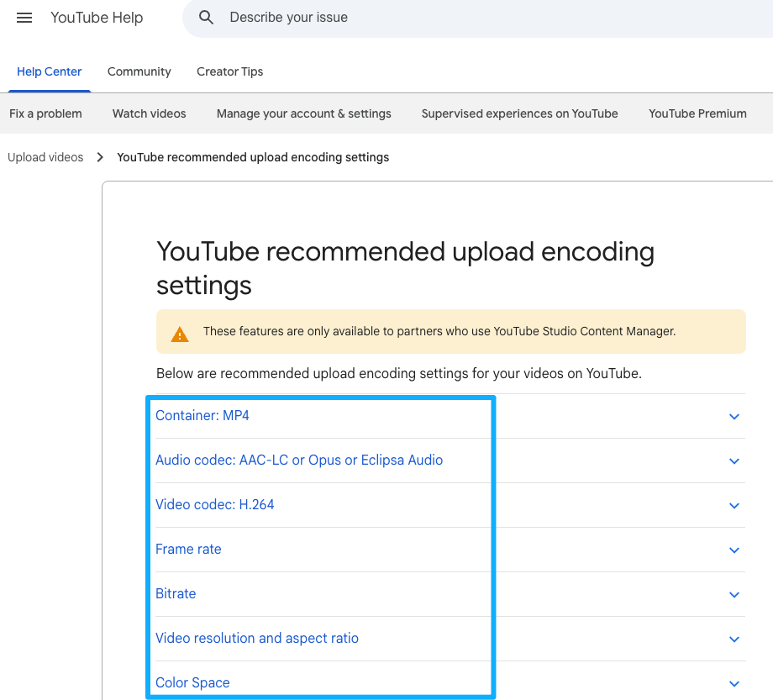Viewport: 773px width, 700px height.
Task: Click the chevron on Audio codec row
Action: (734, 461)
